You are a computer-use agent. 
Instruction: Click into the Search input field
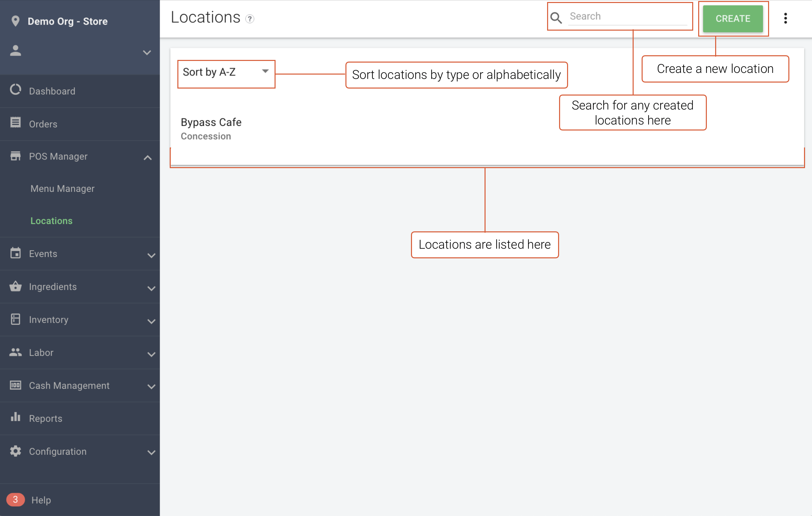(x=628, y=17)
